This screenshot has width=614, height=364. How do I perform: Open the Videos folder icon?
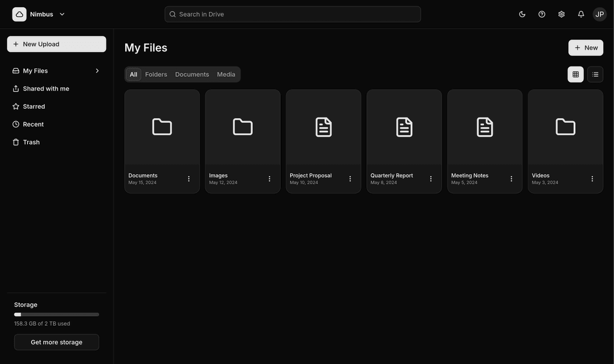(x=566, y=126)
